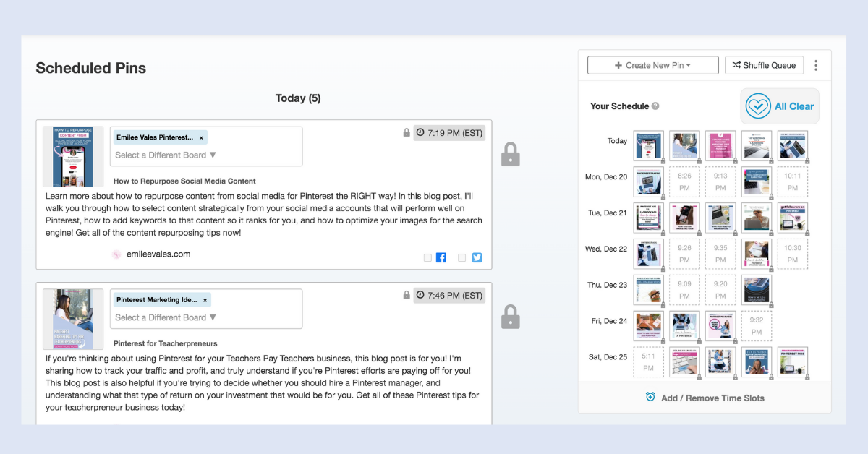Select the empty 9:35 PM slot on Wed, Dec 22
This screenshot has width=868, height=454.
pyautogui.click(x=720, y=254)
